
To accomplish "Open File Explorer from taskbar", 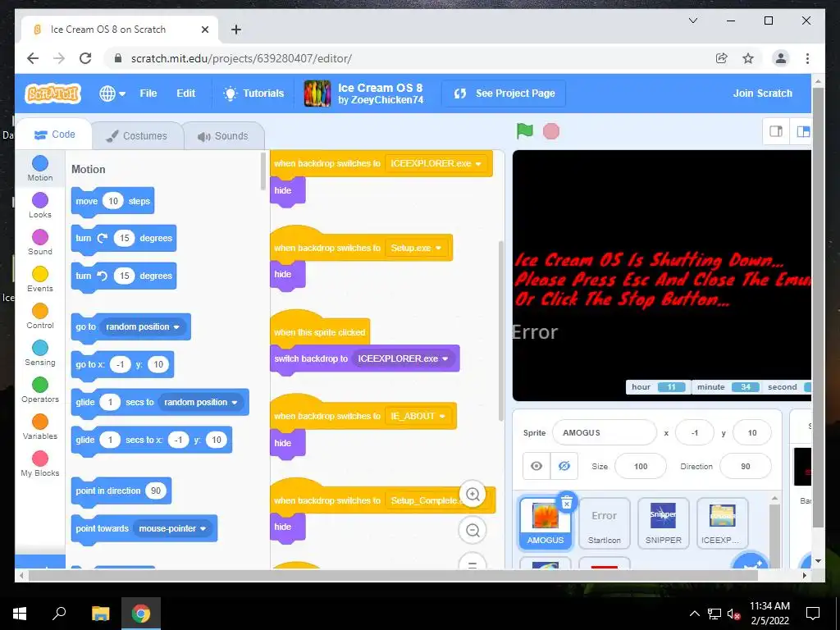I will coord(100,614).
